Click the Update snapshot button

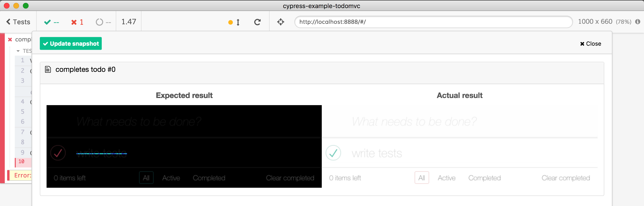[x=71, y=44]
